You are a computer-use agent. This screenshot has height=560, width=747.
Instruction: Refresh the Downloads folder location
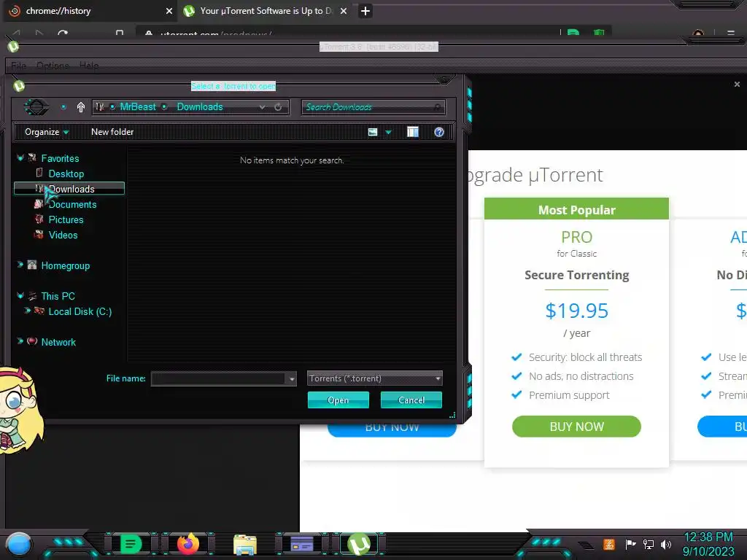click(278, 107)
